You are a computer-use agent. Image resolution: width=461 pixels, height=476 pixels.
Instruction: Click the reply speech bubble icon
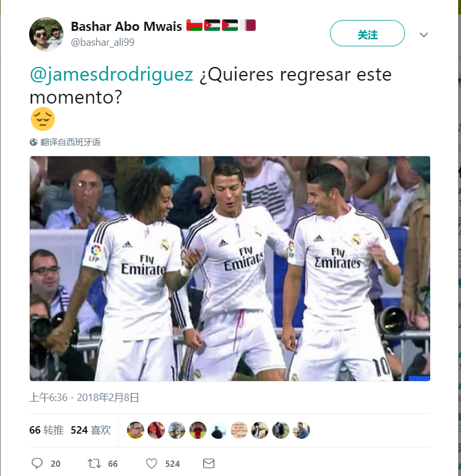[37, 463]
